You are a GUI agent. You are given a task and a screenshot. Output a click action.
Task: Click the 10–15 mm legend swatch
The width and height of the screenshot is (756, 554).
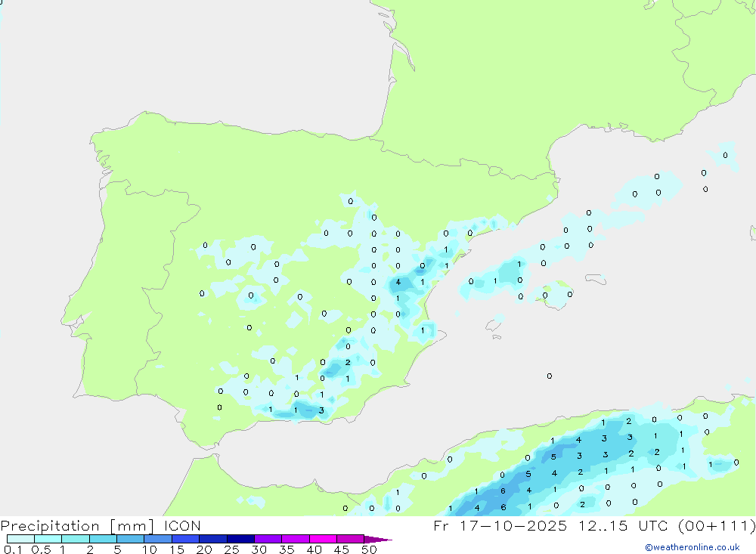(158, 539)
